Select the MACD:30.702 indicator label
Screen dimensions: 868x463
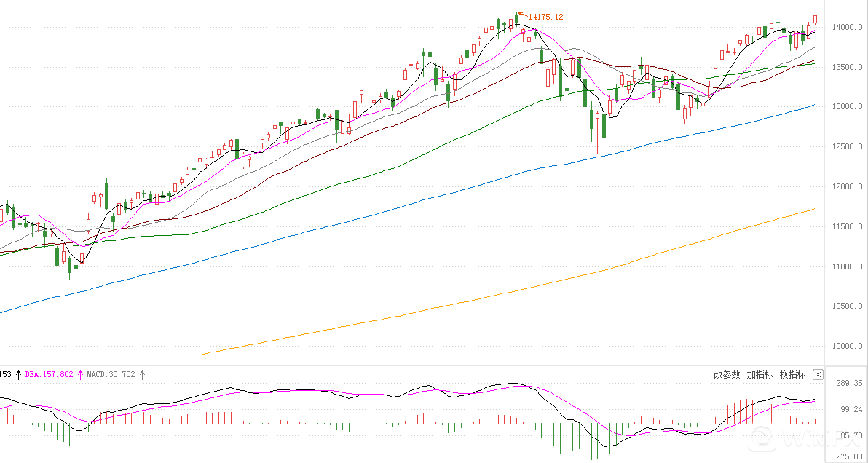[111, 375]
